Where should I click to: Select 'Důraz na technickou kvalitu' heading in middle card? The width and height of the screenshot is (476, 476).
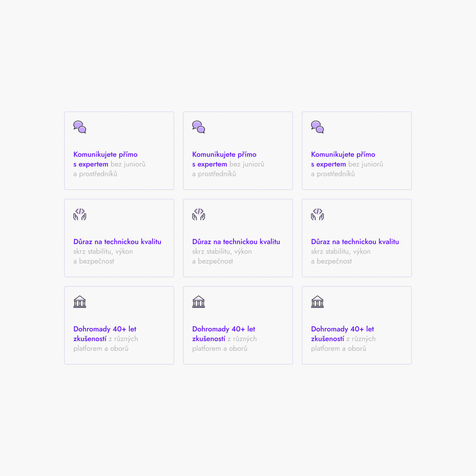coord(236,242)
